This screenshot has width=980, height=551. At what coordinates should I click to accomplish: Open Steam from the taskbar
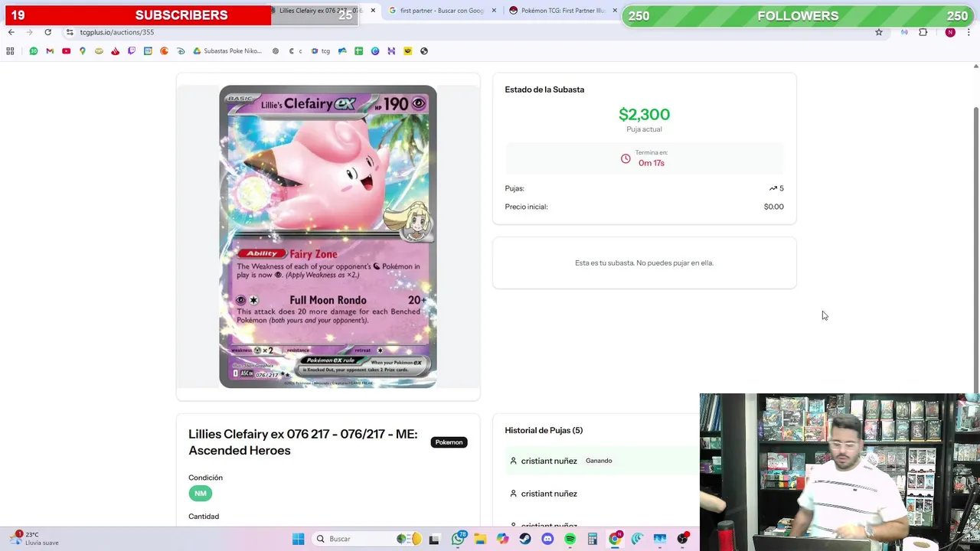point(525,539)
